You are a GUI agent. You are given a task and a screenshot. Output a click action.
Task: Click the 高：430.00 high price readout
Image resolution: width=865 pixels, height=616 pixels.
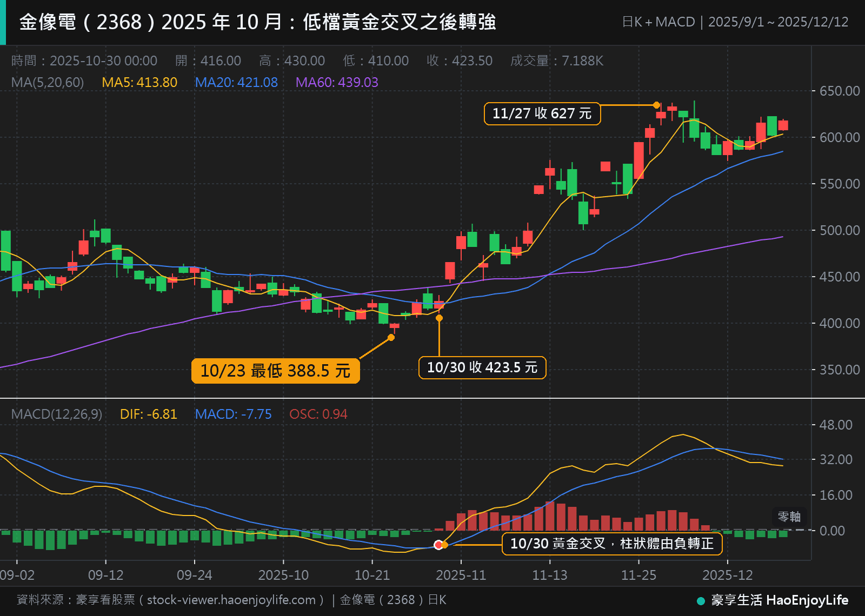coord(292,61)
